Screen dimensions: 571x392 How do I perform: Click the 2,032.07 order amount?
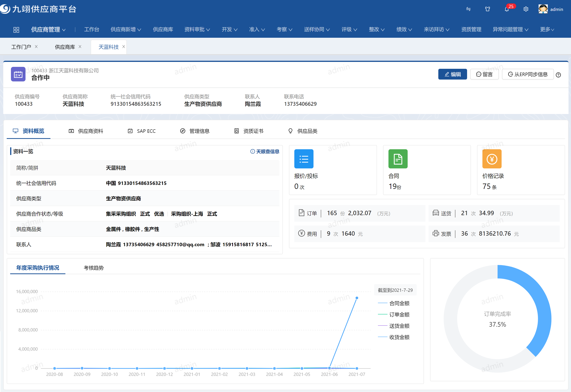(x=360, y=213)
